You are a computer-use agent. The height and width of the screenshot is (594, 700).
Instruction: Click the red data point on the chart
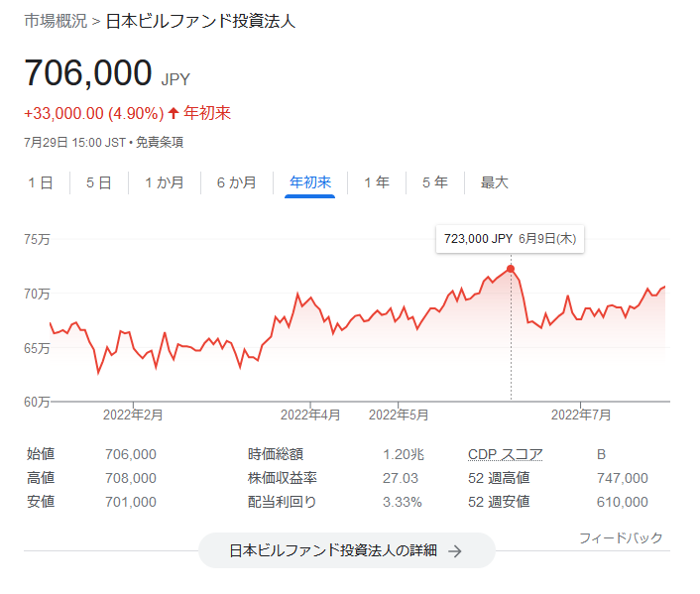coord(511,269)
